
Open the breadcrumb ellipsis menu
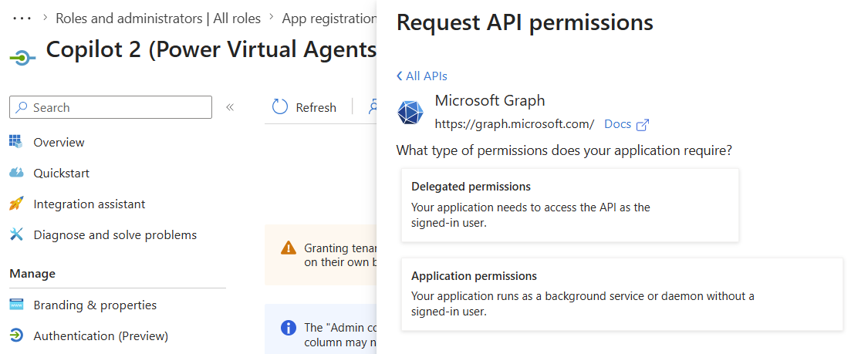(22, 19)
